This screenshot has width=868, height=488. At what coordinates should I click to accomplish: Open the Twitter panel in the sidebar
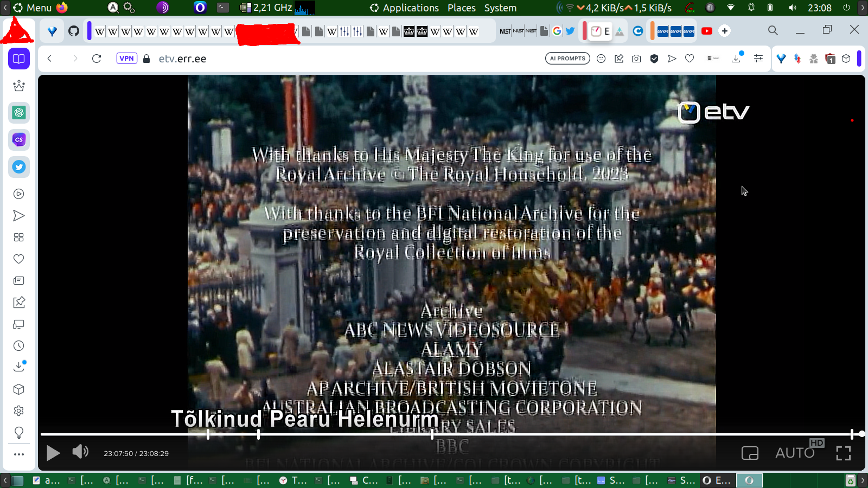(x=19, y=167)
